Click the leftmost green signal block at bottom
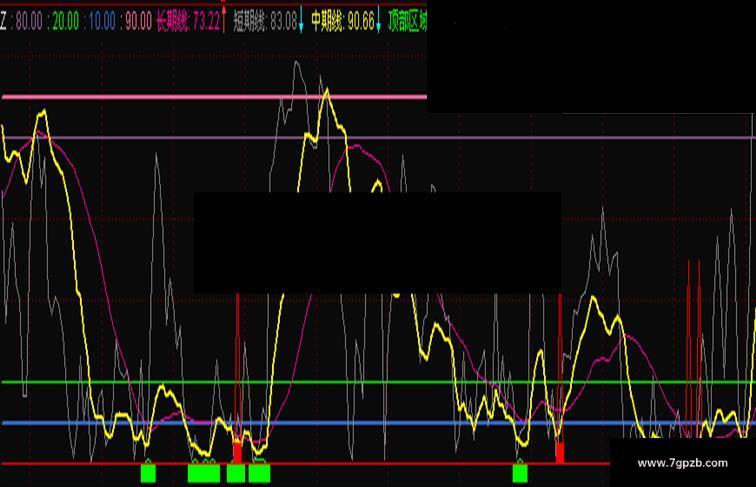 coord(148,473)
